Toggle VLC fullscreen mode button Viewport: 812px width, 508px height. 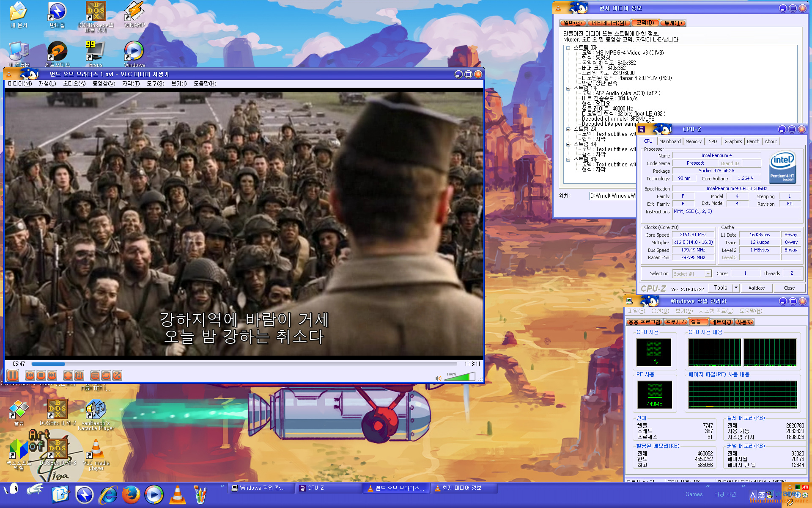(x=68, y=375)
